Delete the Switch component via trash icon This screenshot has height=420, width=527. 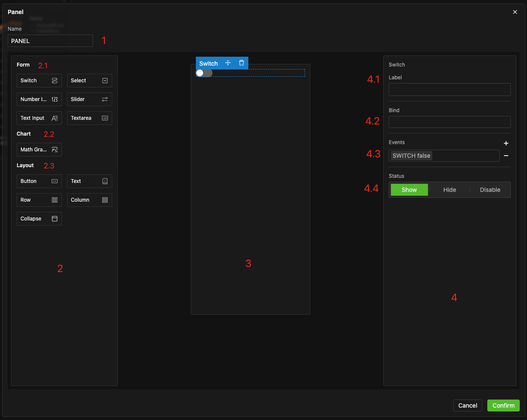(x=242, y=63)
